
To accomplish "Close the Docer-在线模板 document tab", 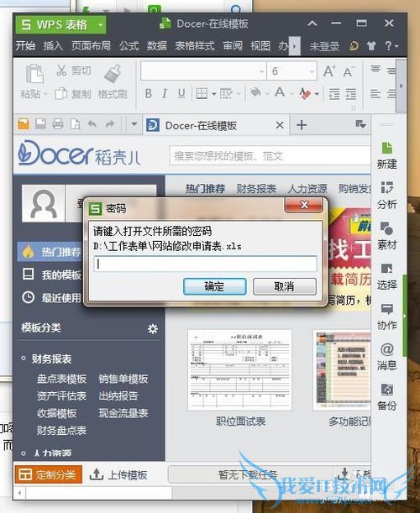I will point(280,125).
